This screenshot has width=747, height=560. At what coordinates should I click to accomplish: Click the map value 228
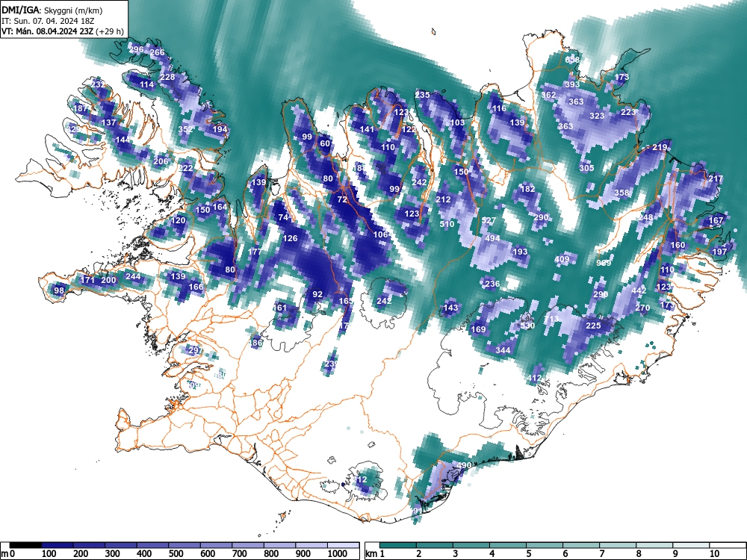(x=167, y=77)
